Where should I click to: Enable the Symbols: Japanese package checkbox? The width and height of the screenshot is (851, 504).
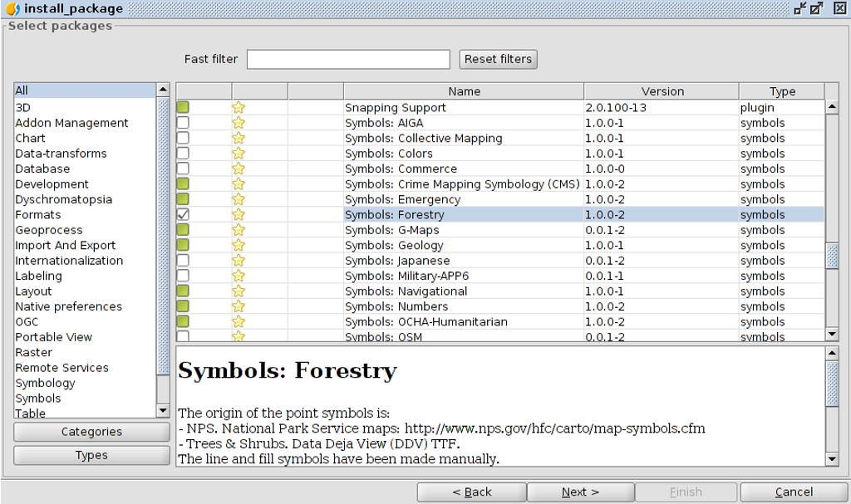(183, 261)
